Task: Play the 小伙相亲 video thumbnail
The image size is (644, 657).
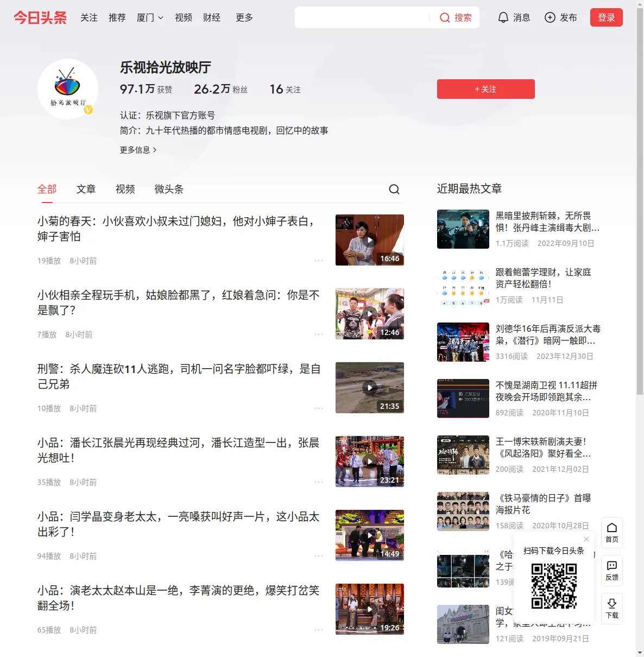Action: point(370,314)
